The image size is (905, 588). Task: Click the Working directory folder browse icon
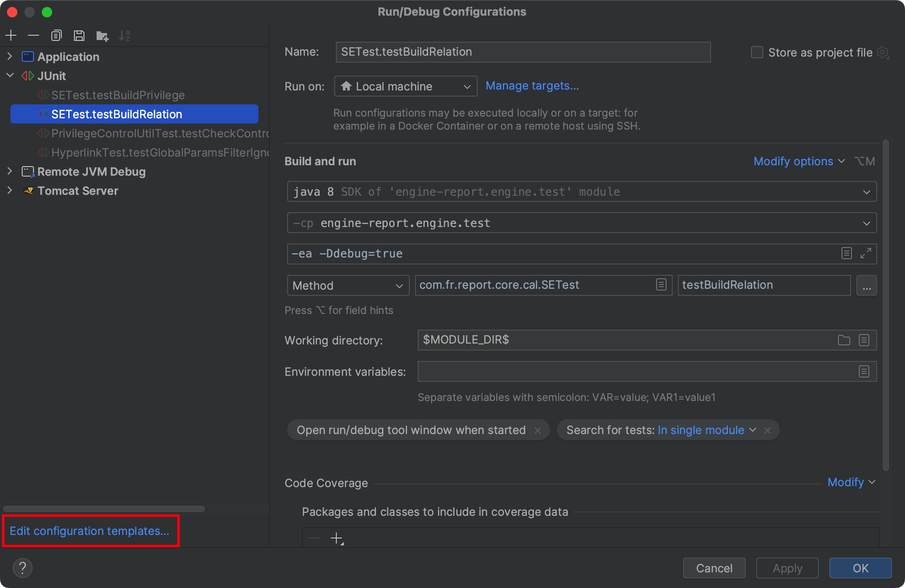844,340
